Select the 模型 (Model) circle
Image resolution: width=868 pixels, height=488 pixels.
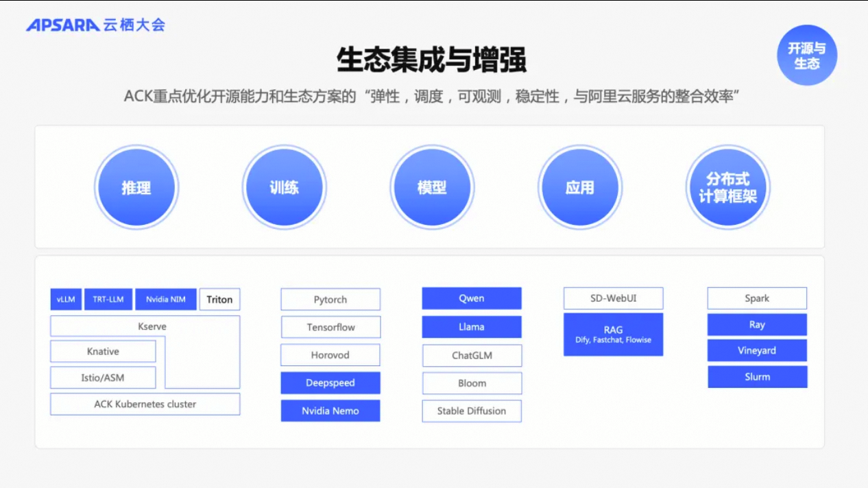(x=432, y=186)
